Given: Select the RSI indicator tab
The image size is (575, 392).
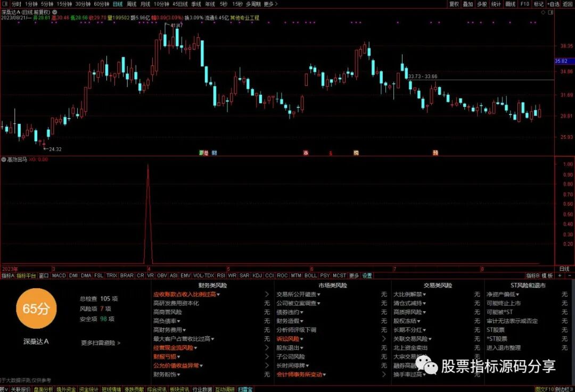Looking at the screenshot, I should point(221,276).
